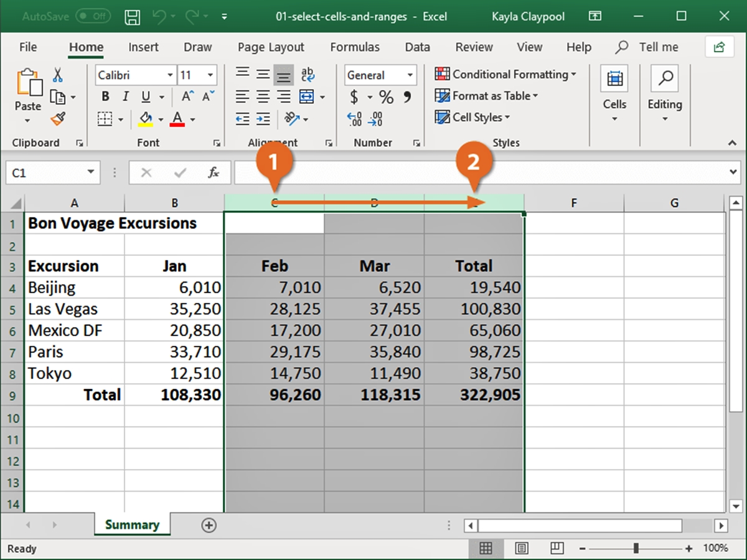This screenshot has height=560, width=747.
Task: Open the Conditional Formatting dropdown
Action: tap(505, 75)
